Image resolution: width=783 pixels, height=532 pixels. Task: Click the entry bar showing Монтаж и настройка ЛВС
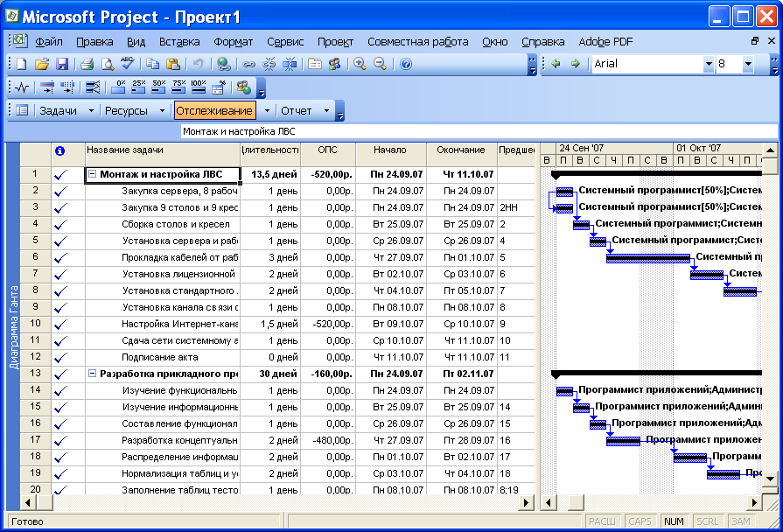click(x=479, y=131)
